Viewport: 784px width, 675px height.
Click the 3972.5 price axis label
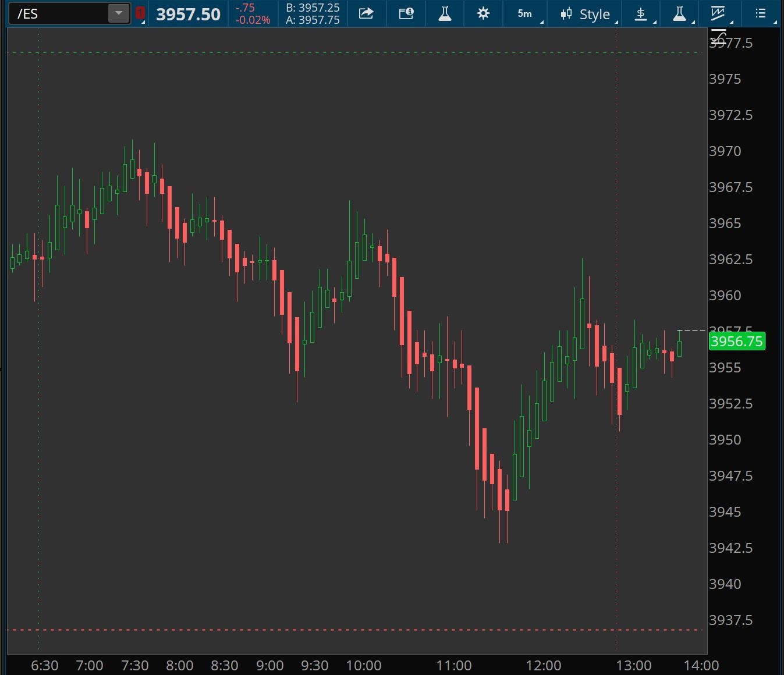[730, 115]
